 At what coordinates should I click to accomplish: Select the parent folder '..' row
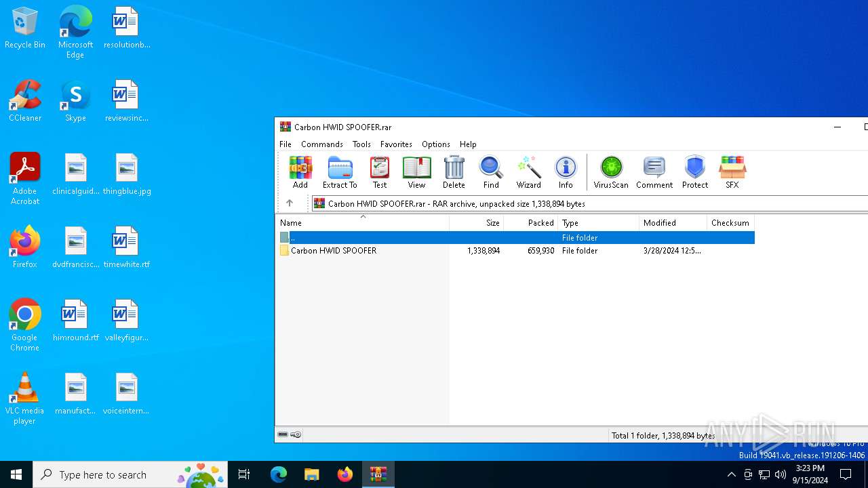click(515, 238)
